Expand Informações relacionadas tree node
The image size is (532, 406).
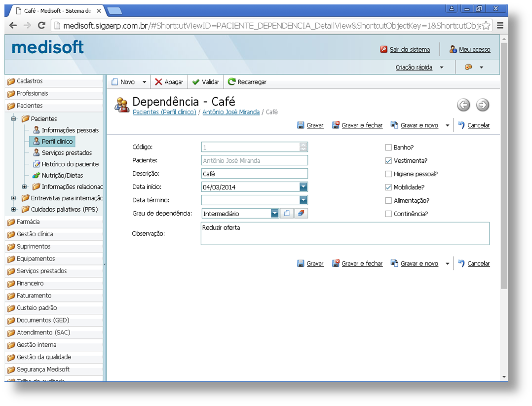[x=25, y=186]
